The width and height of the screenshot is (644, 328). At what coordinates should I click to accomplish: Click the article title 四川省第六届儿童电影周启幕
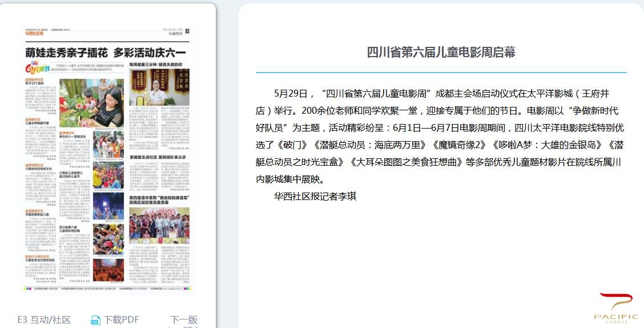click(x=441, y=53)
